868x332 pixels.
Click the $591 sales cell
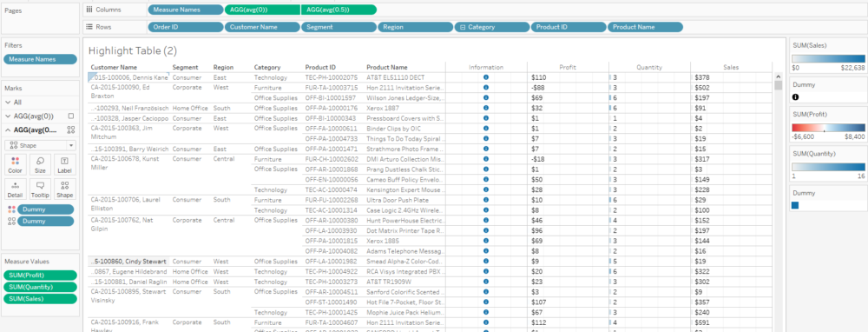coord(702,322)
